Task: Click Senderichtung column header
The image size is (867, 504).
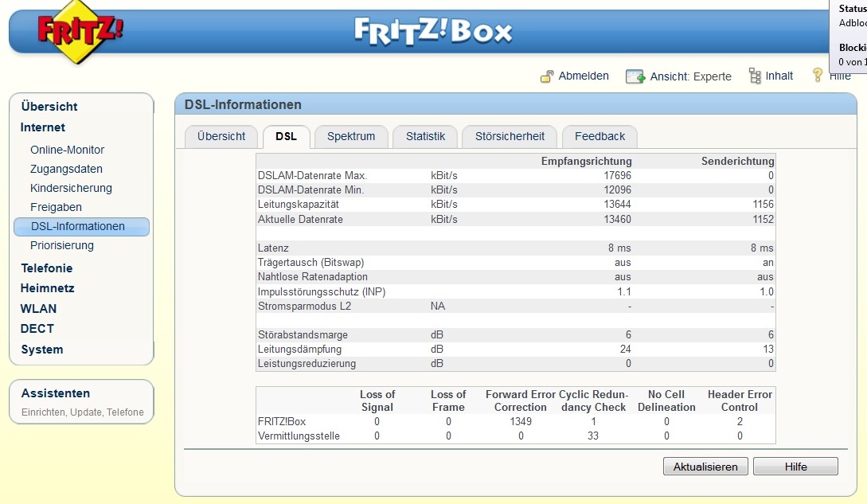Action: pyautogui.click(x=737, y=161)
